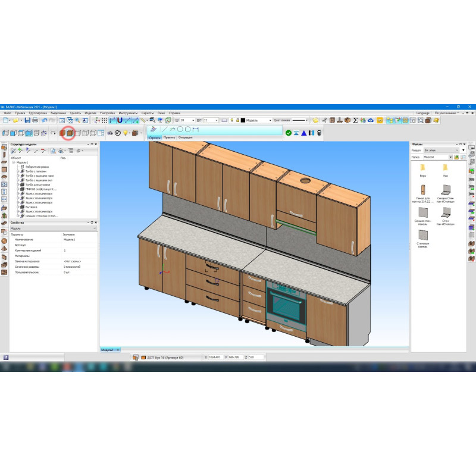Screen dimensions: 476x476
Task: Click the Undo arrow icon
Action: click(x=45, y=120)
